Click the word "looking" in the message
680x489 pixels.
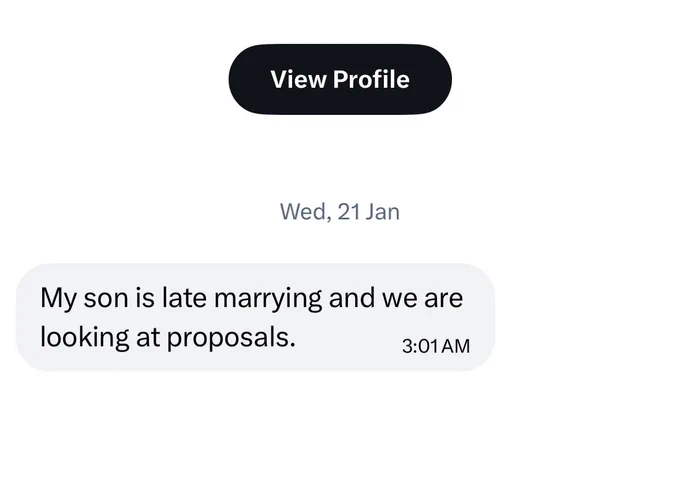click(85, 338)
